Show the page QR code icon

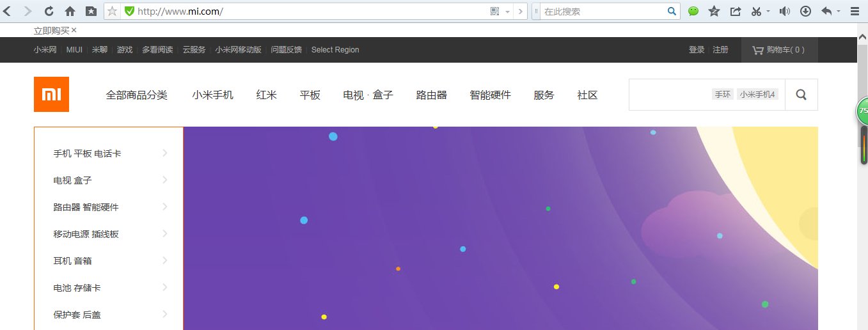point(494,11)
